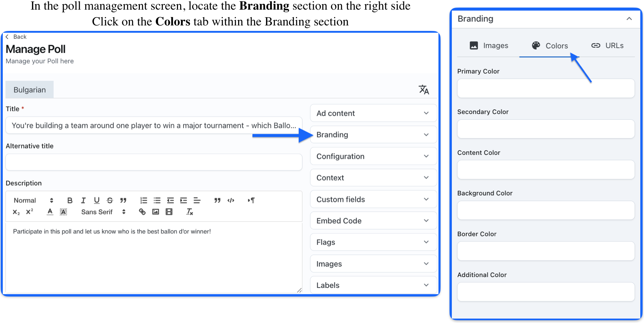The image size is (644, 323).
Task: Insert a numbered list in the description
Action: tap(144, 200)
